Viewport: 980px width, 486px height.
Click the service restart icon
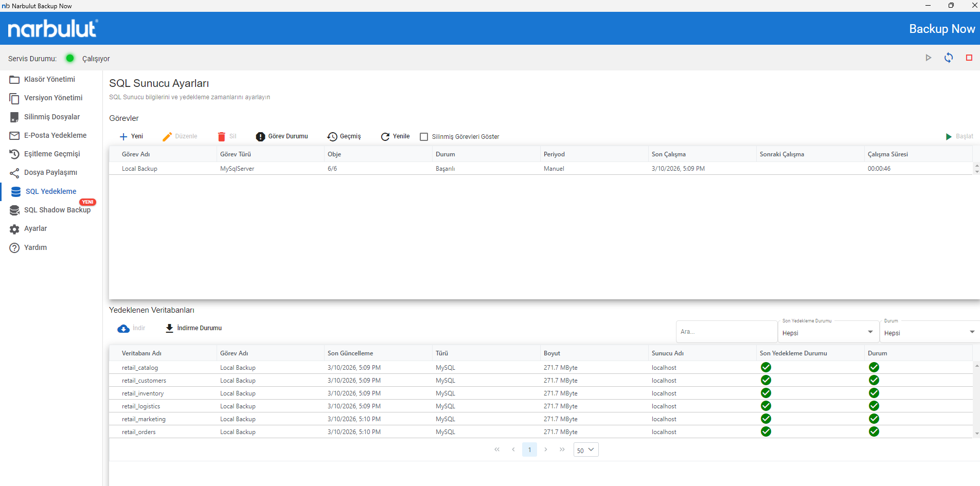[x=948, y=58]
